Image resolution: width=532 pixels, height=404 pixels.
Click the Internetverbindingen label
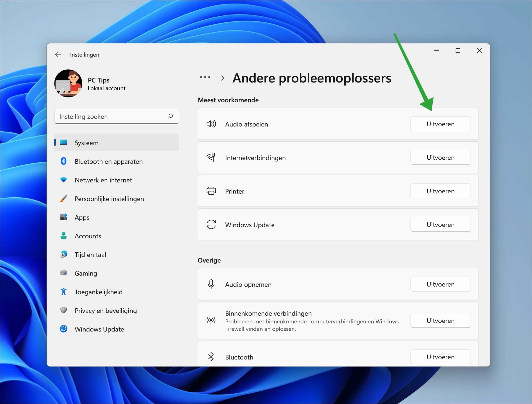[255, 158]
